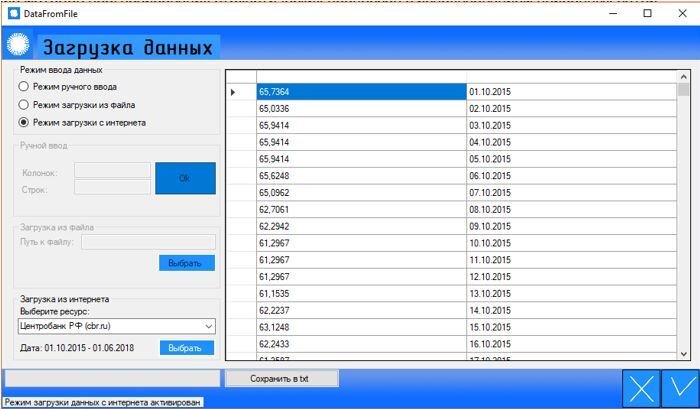Click the blue X cancel icon button

click(x=643, y=387)
